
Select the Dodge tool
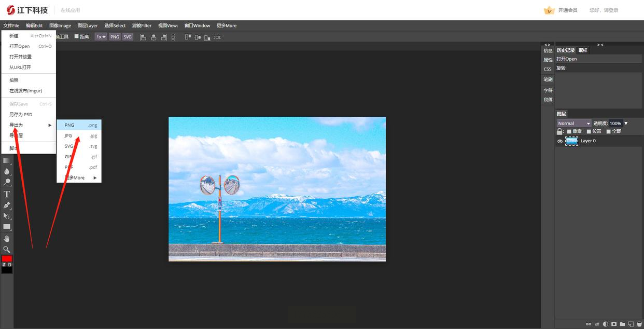(x=7, y=182)
